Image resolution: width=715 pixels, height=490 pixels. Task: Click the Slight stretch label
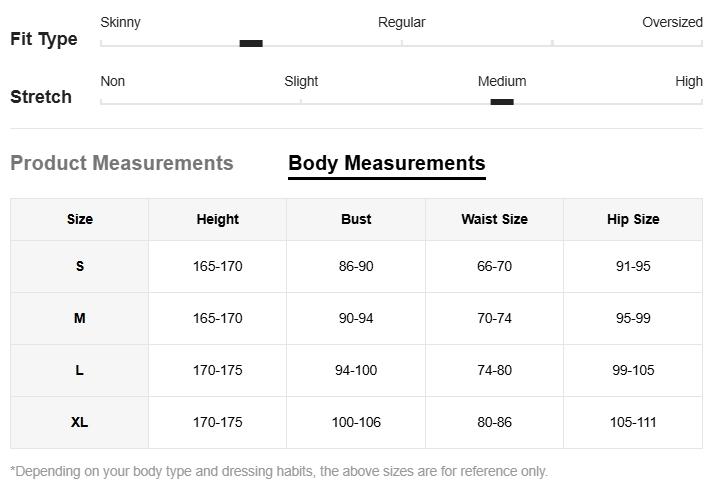coord(301,81)
